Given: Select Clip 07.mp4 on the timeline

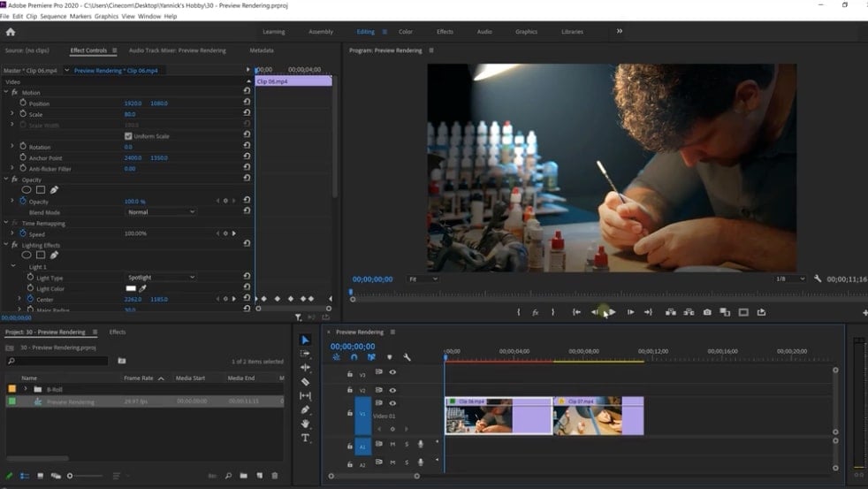Looking at the screenshot, I should pyautogui.click(x=598, y=416).
